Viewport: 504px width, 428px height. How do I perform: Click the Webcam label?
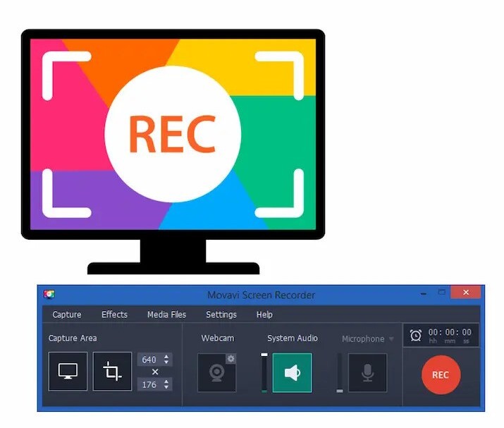[x=218, y=338]
